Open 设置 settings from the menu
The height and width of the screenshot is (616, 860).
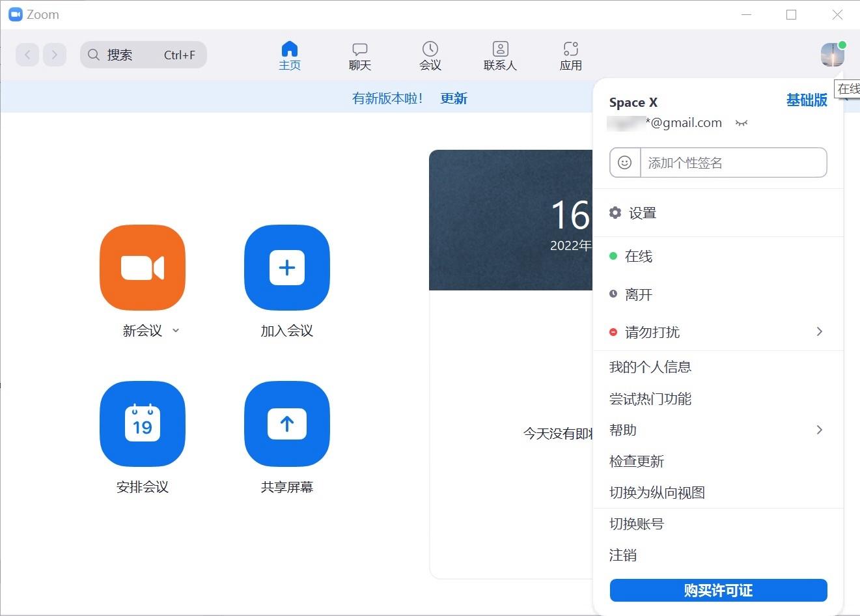[643, 212]
